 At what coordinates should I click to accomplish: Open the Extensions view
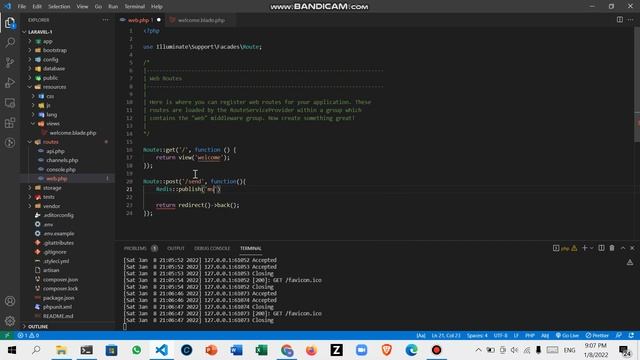10,123
